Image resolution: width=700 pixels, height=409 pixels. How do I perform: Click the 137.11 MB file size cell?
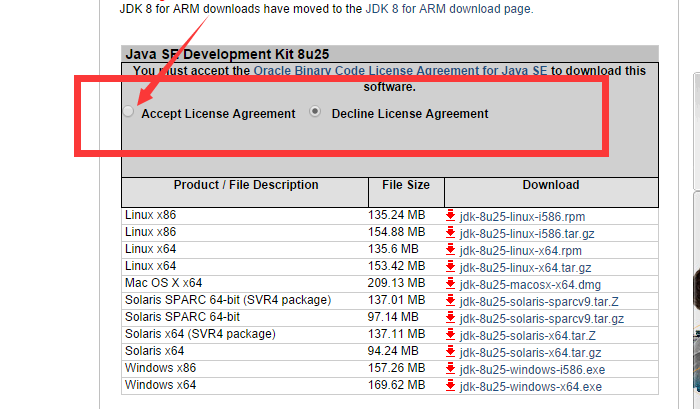pos(396,334)
